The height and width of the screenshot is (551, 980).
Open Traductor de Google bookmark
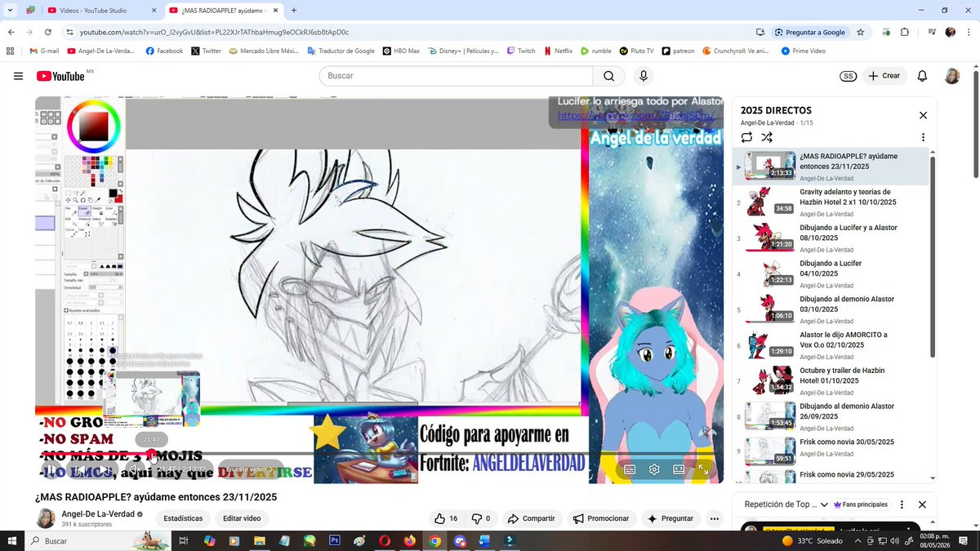341,51
